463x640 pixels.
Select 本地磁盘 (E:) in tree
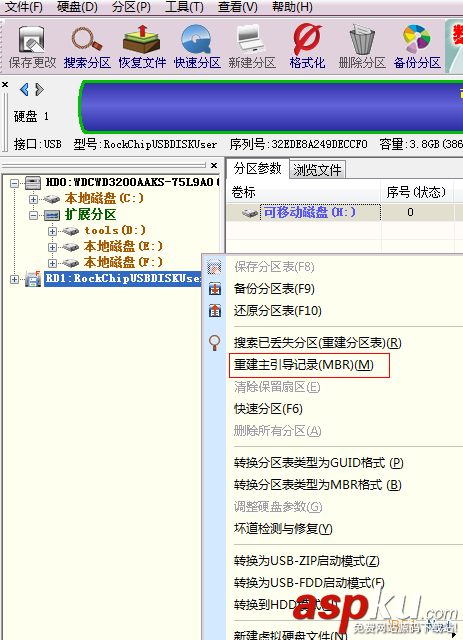click(x=123, y=246)
